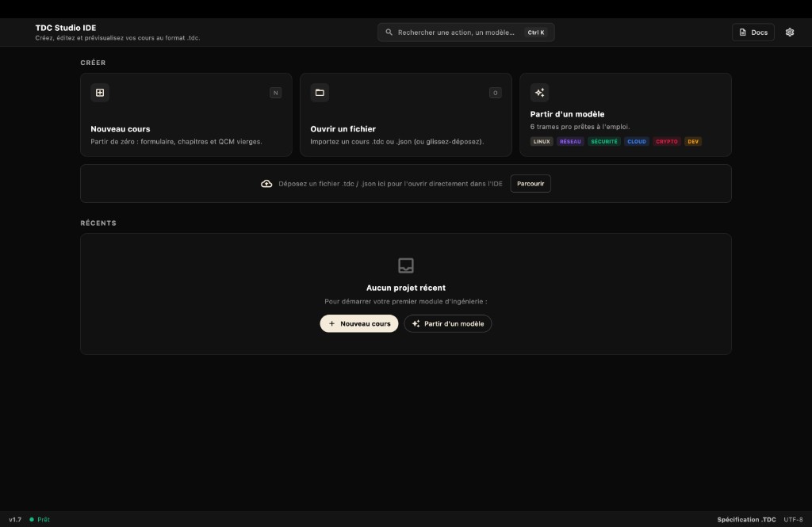Click the Parcourir browse button
Screen dimensions: 812x527
click(530, 184)
